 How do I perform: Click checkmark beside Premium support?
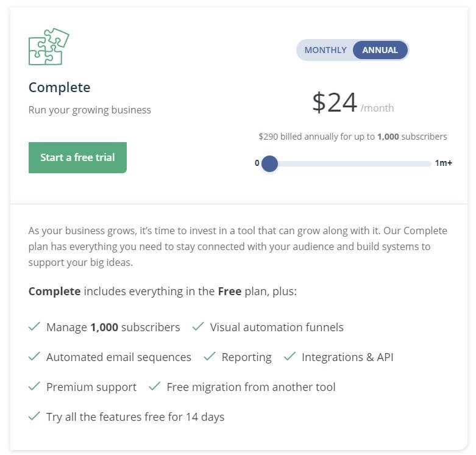click(x=34, y=386)
